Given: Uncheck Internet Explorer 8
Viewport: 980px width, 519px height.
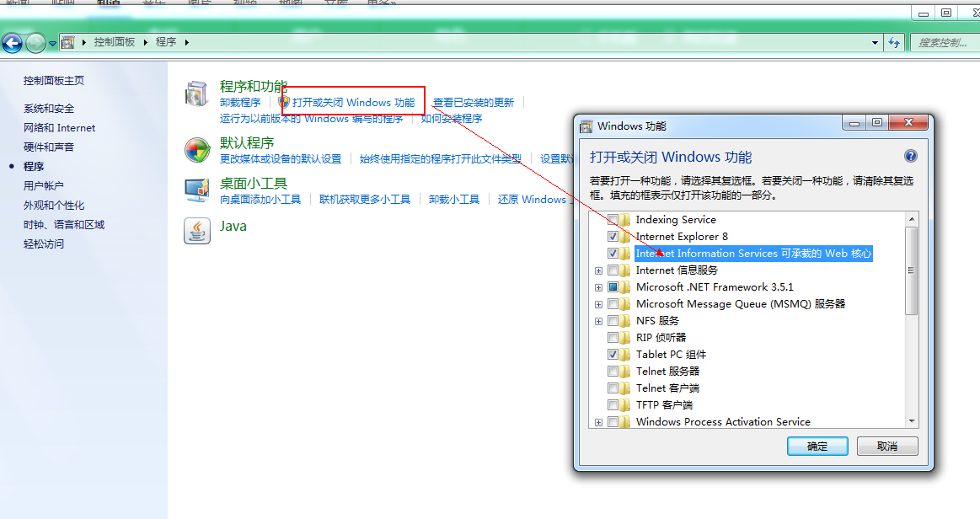Looking at the screenshot, I should tap(613, 237).
